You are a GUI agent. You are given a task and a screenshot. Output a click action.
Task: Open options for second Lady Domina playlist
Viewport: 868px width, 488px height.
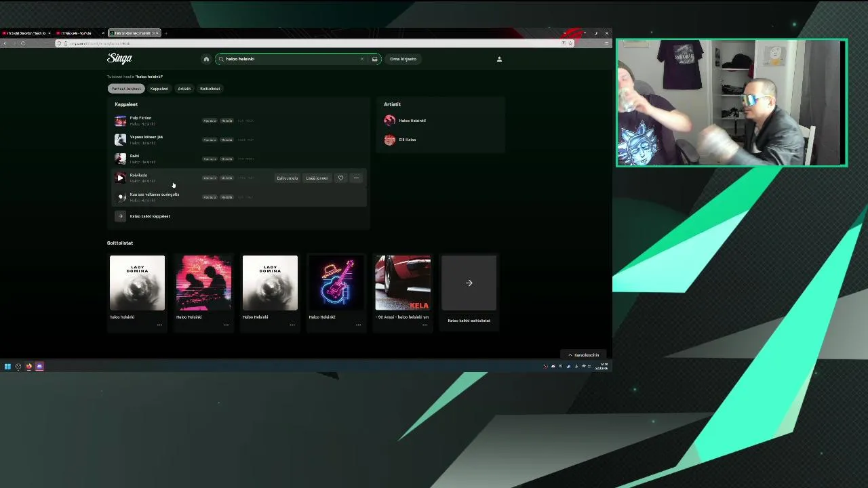(x=292, y=325)
